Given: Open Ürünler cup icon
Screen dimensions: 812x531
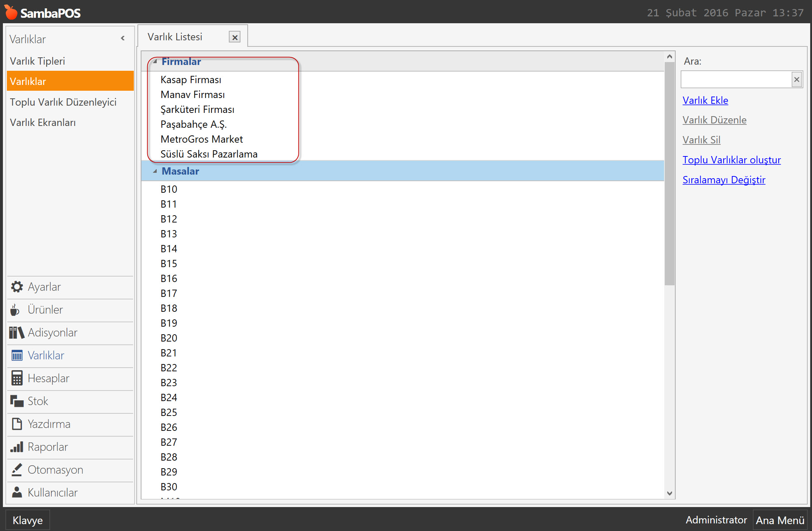Looking at the screenshot, I should pyautogui.click(x=15, y=310).
